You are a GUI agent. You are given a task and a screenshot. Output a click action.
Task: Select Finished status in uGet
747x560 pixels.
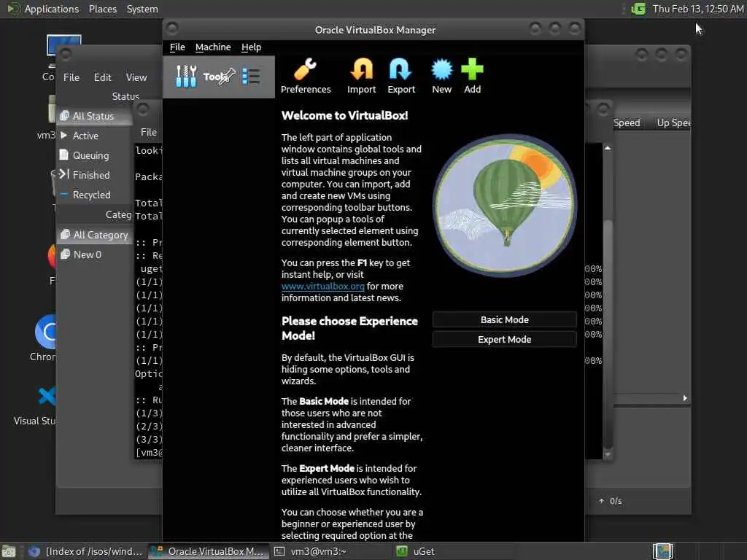(94, 175)
